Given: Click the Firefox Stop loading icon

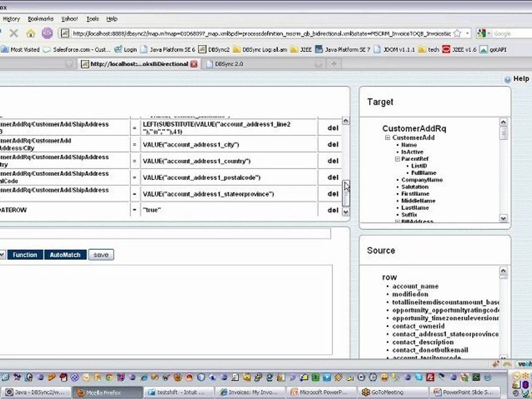Looking at the screenshot, I should [x=13, y=33].
